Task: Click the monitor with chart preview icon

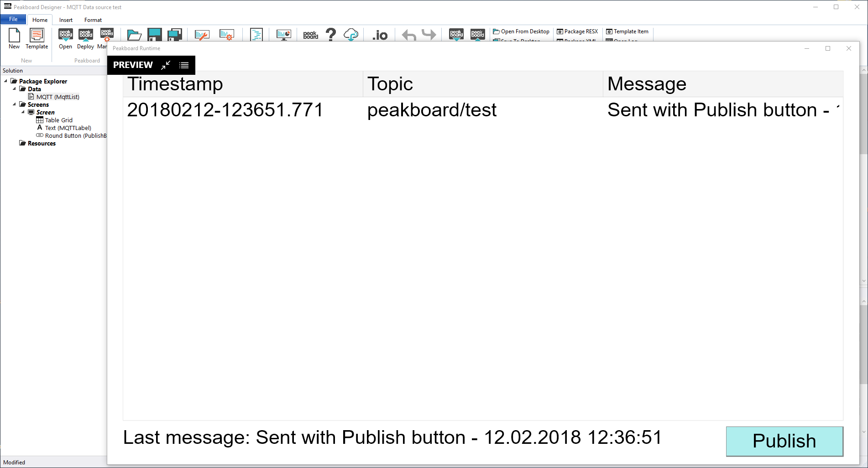Action: pyautogui.click(x=283, y=34)
